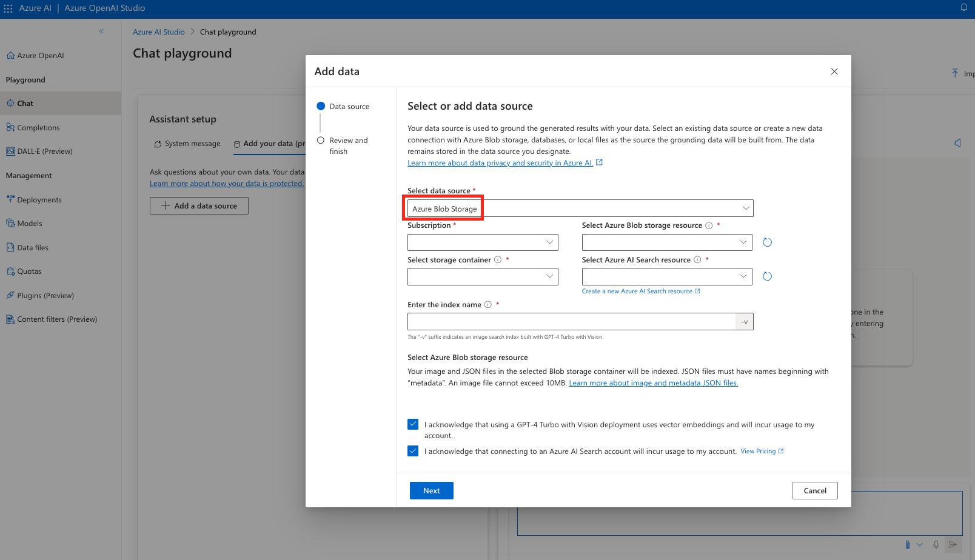Click the microphone icon in chat input
Viewport: 975px width, 560px height.
(x=936, y=545)
